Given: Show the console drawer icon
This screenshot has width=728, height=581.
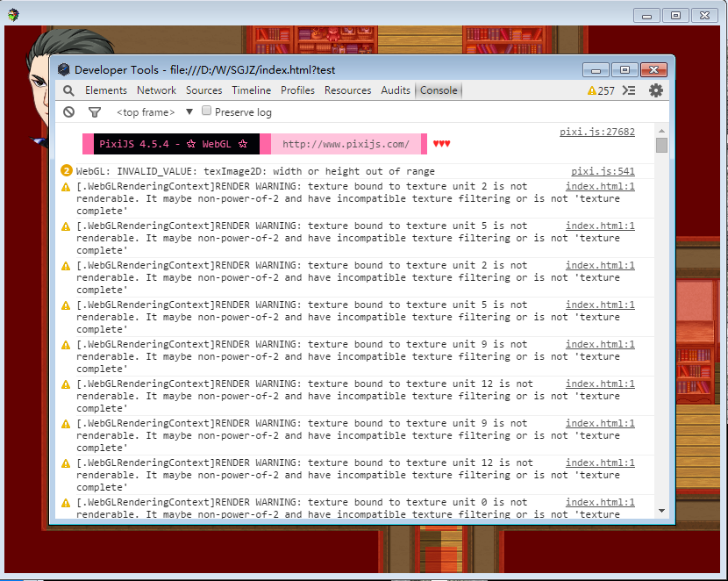Looking at the screenshot, I should coord(629,90).
